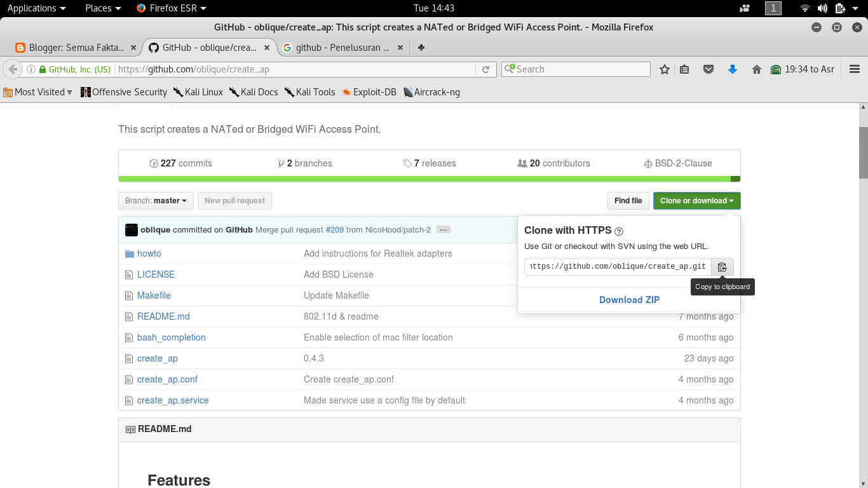Open the BSD-2-Clause license link
Screen dimensions: 868x488
point(678,163)
